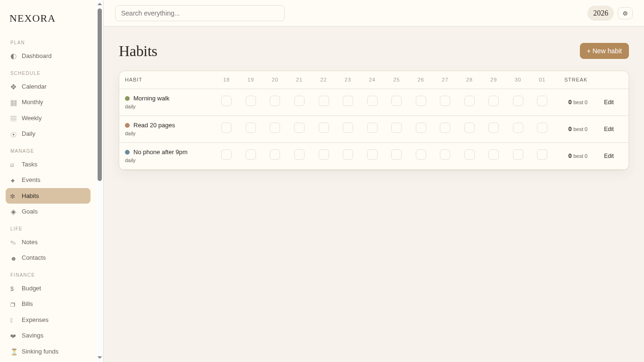Click the Read 20 pages habit name
The image size is (644, 362).
(x=154, y=125)
